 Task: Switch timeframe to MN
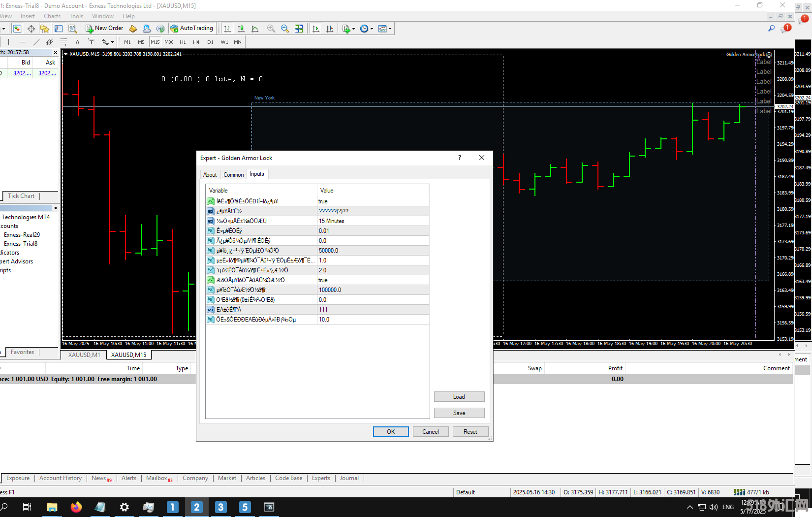tap(238, 42)
